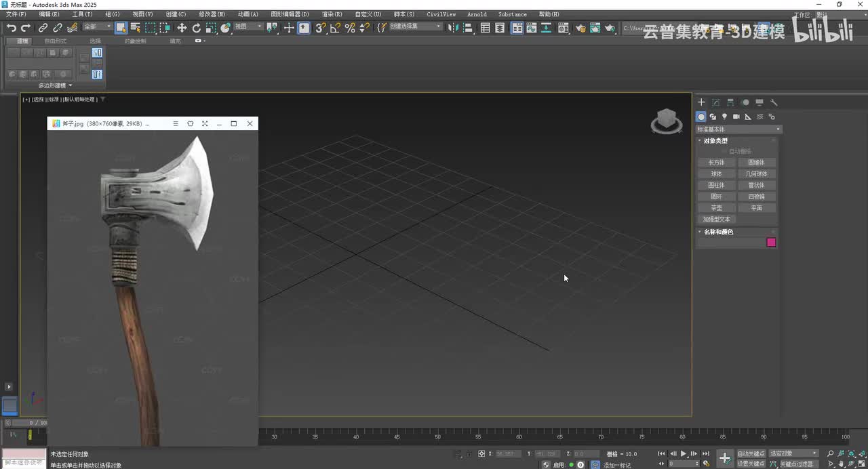Toggle the Angle Snap tool
Image resolution: width=868 pixels, height=469 pixels.
(x=335, y=28)
